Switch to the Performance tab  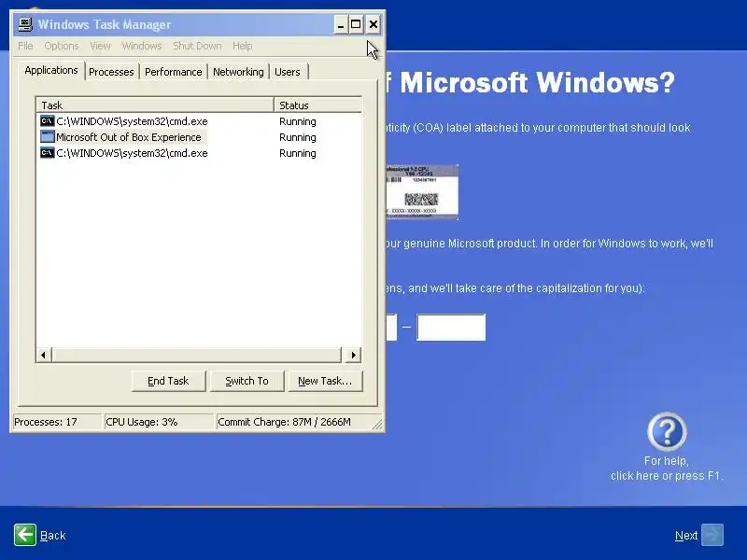click(x=174, y=72)
